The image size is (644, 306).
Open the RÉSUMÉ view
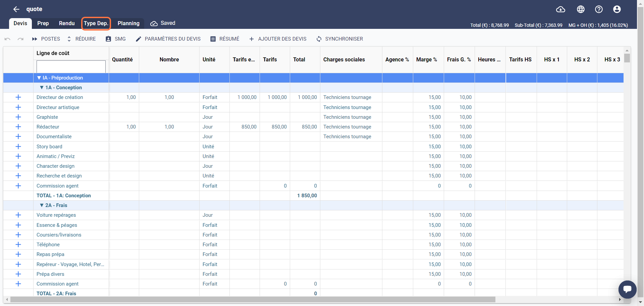click(x=225, y=39)
